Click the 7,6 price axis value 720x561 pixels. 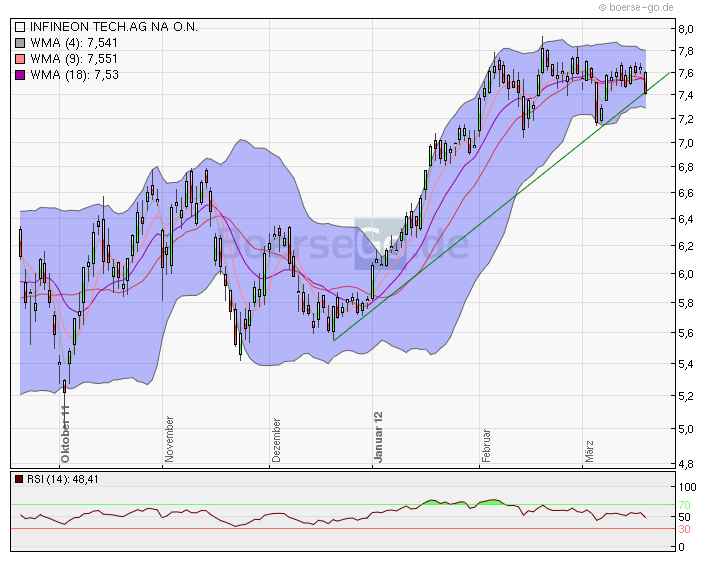[x=686, y=73]
